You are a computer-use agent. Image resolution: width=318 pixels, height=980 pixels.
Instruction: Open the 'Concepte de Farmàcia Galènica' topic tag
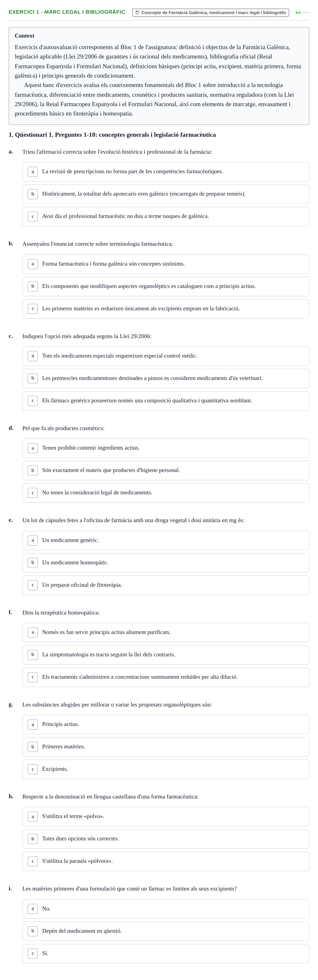click(x=211, y=13)
